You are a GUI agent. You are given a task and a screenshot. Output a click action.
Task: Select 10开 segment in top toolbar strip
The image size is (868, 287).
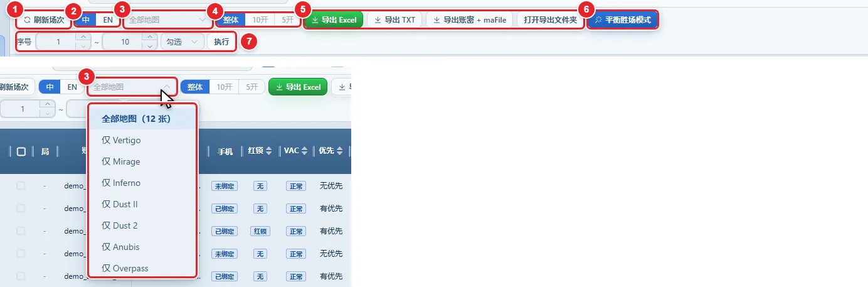click(x=260, y=20)
